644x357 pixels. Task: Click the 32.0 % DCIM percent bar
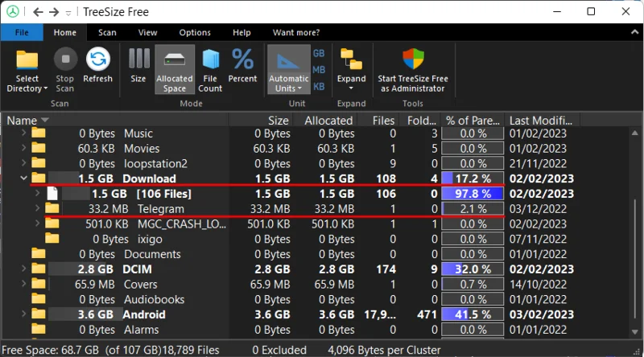[473, 269]
